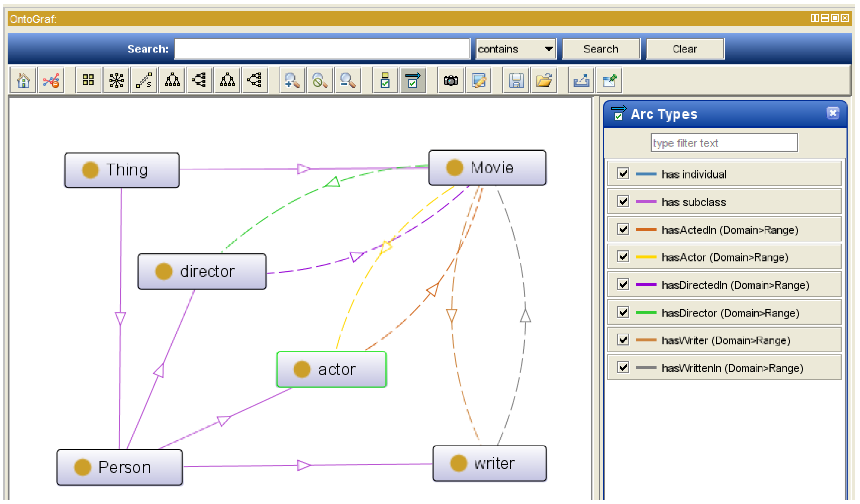Open the node types filter icon
The height and width of the screenshot is (504, 860).
tap(385, 81)
